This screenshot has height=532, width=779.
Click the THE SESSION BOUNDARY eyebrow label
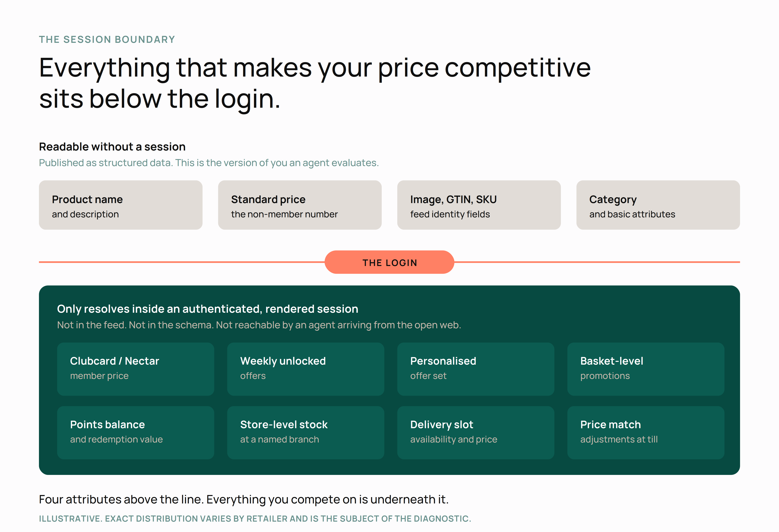tap(107, 40)
